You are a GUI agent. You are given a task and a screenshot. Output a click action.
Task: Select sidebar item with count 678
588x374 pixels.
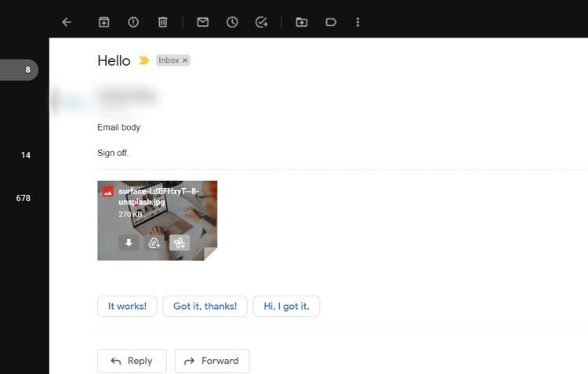pos(24,198)
